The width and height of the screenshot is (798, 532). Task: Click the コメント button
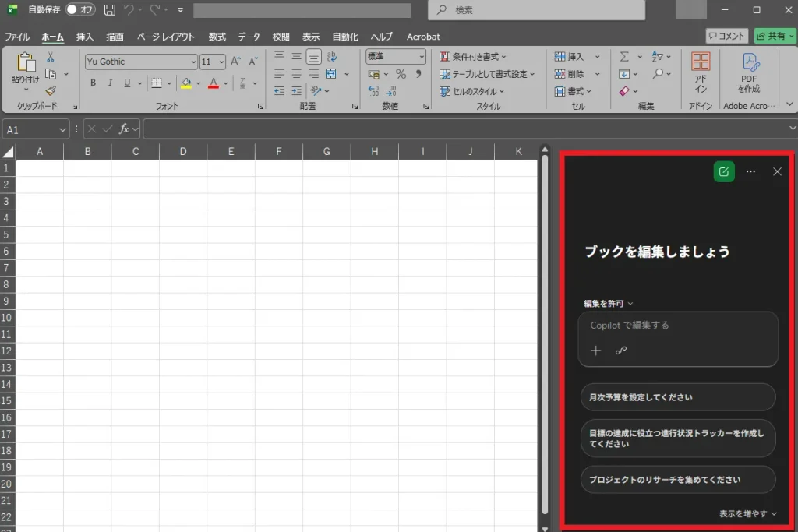click(x=727, y=36)
